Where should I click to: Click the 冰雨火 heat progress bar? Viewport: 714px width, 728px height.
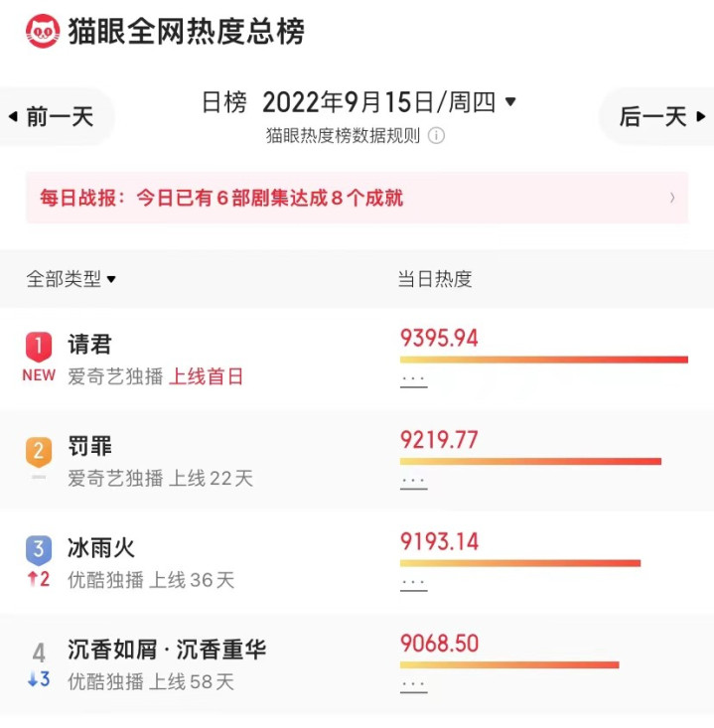coord(519,563)
